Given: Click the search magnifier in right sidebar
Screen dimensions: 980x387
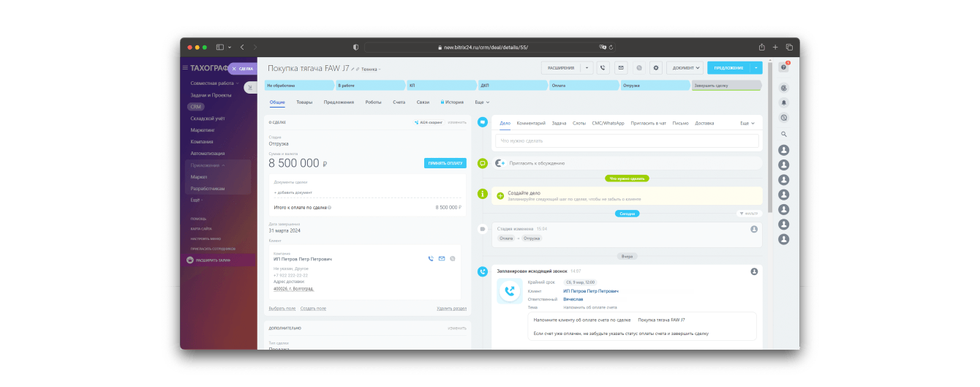Looking at the screenshot, I should (784, 134).
